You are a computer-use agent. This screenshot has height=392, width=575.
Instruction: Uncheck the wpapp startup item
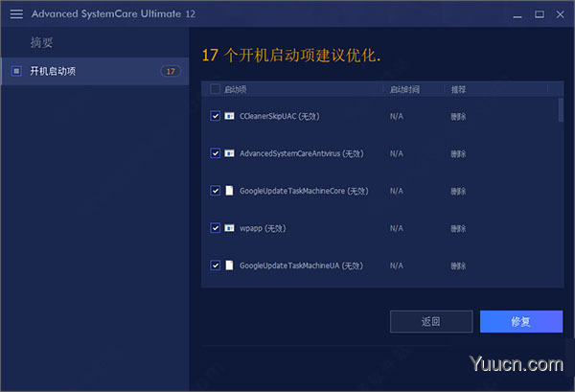[x=216, y=228]
